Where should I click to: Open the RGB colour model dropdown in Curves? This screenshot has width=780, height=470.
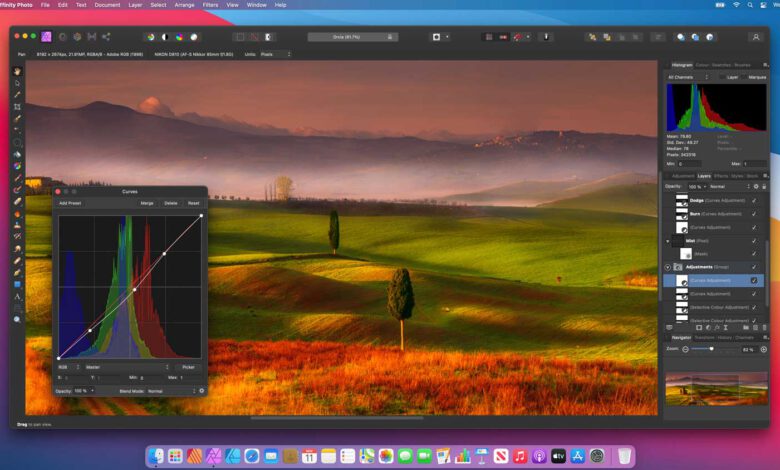click(x=69, y=367)
